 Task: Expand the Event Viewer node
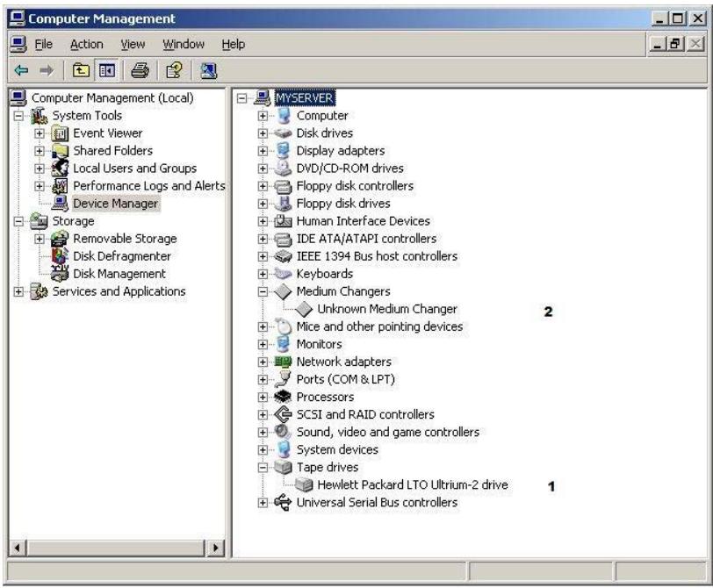(40, 133)
